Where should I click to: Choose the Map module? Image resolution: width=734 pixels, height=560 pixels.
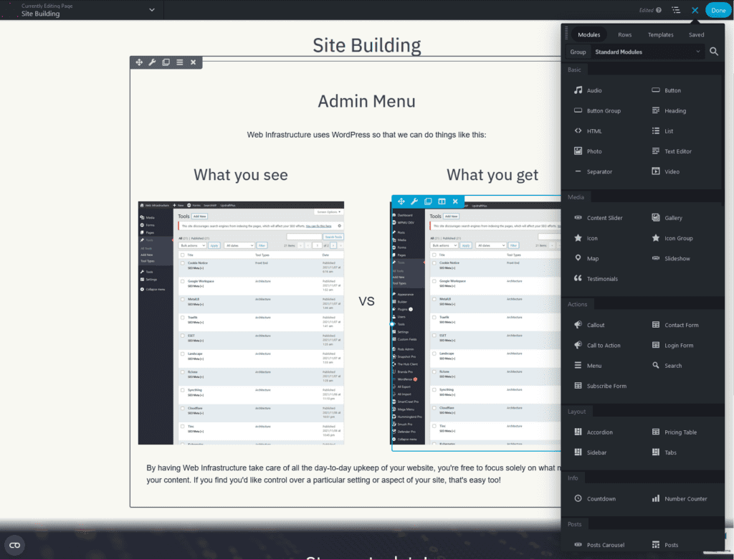pyautogui.click(x=589, y=258)
